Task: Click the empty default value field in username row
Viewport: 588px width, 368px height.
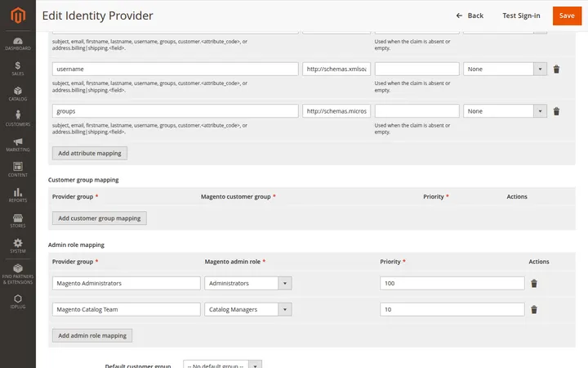Action: [417, 69]
